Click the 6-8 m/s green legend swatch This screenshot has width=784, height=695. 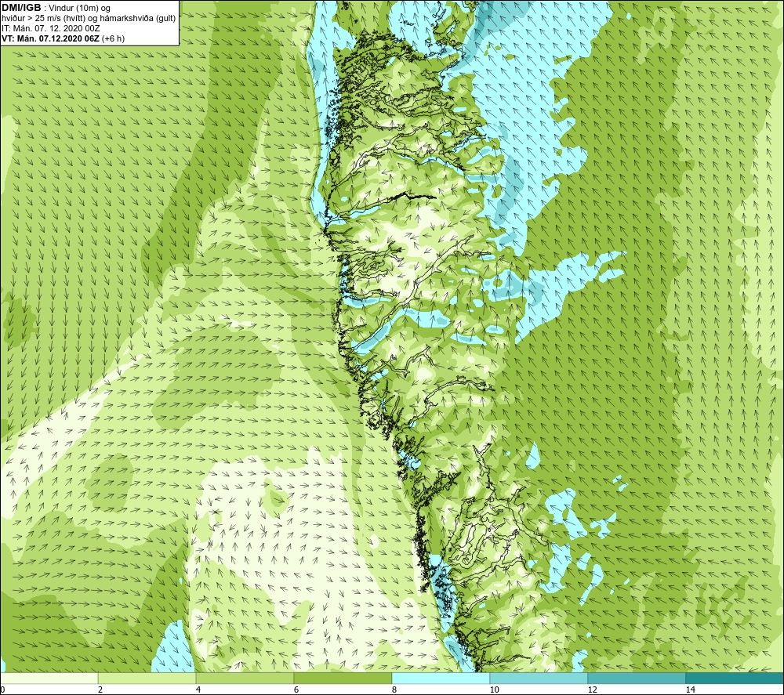coord(343,678)
